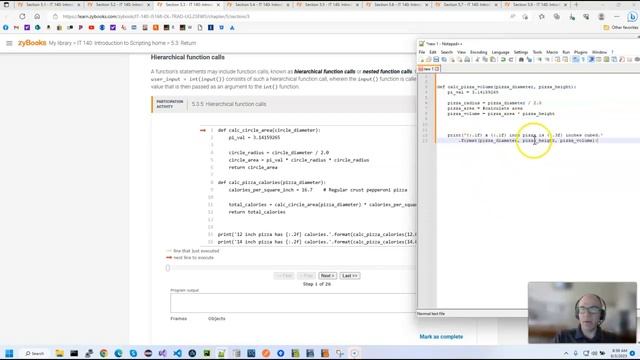Click the taskbar clock and date

[x=619, y=353]
